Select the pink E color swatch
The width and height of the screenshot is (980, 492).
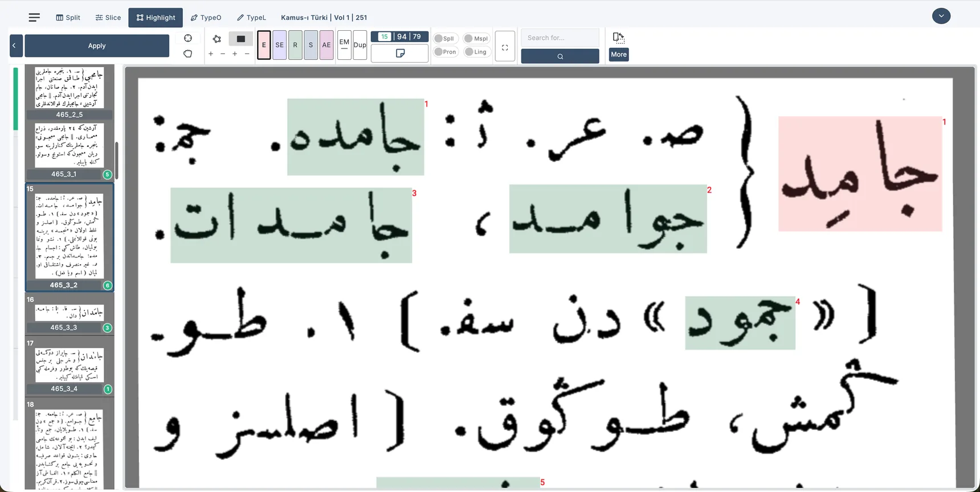pyautogui.click(x=264, y=45)
